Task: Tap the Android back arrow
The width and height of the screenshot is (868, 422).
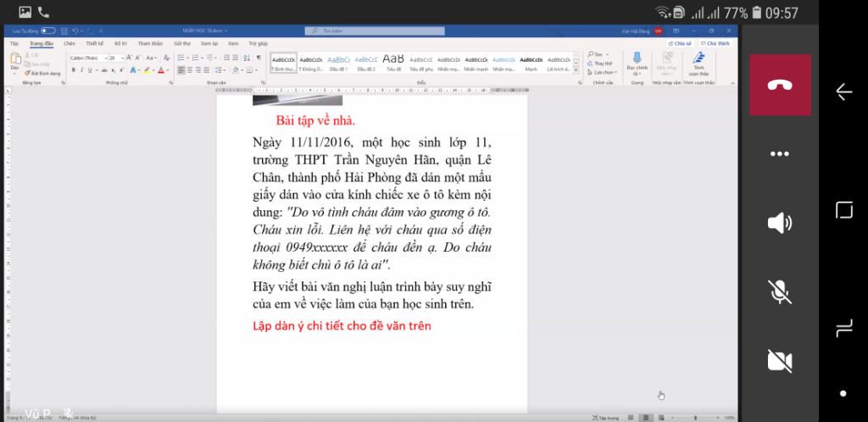Action: 843,92
